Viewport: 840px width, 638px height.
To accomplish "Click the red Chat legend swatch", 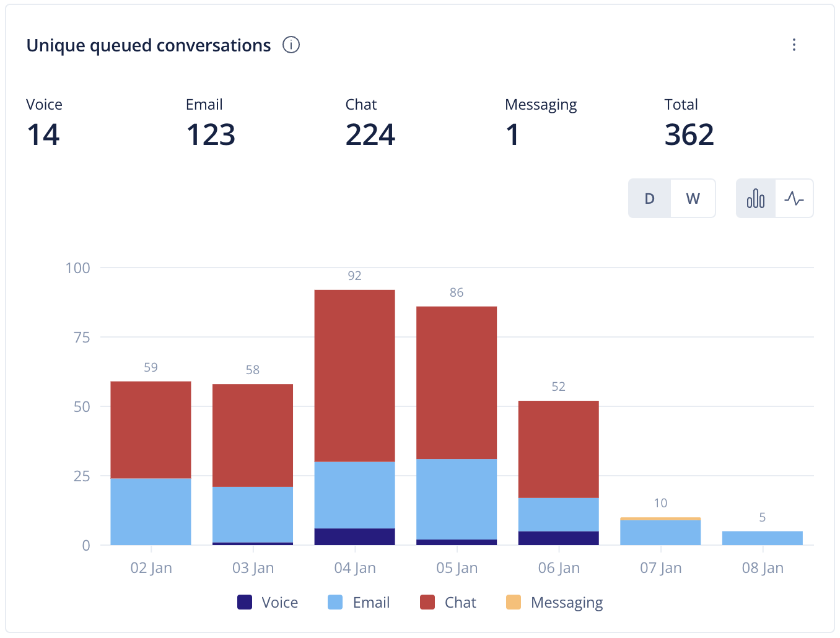I will coord(427,602).
